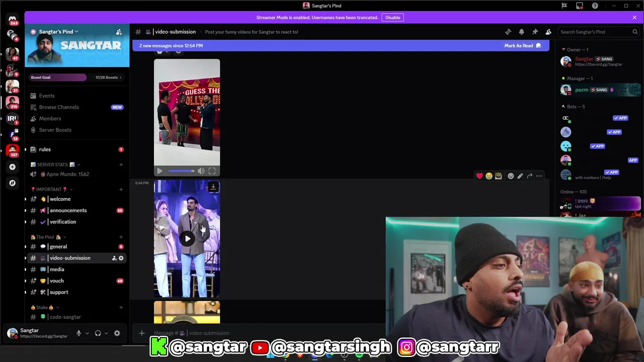The width and height of the screenshot is (644, 362).
Task: Edit video-submission channel settings gear
Action: click(x=121, y=258)
